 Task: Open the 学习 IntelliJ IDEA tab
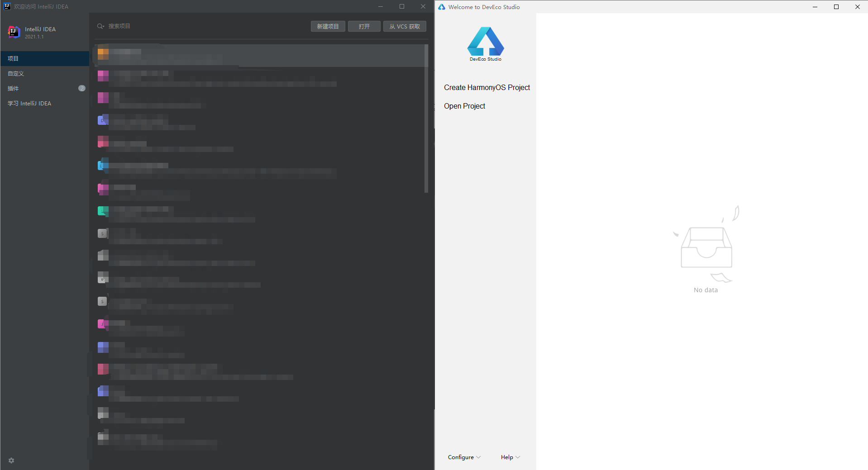point(29,103)
